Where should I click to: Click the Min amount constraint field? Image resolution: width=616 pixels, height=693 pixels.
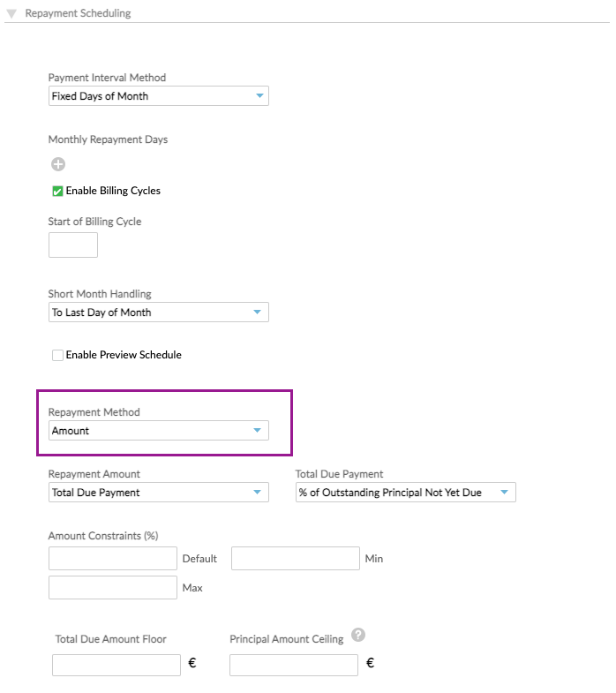point(296,558)
